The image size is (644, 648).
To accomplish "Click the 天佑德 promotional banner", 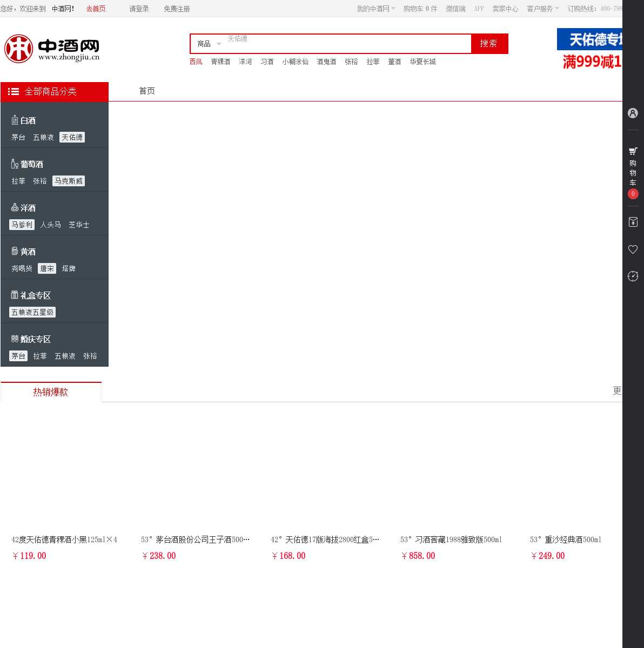I will click(x=589, y=49).
